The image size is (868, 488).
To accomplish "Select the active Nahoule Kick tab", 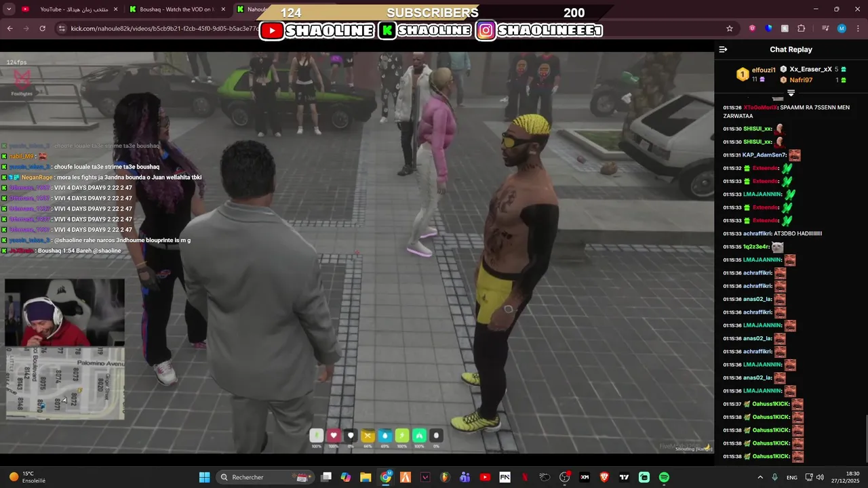I will coord(250,9).
